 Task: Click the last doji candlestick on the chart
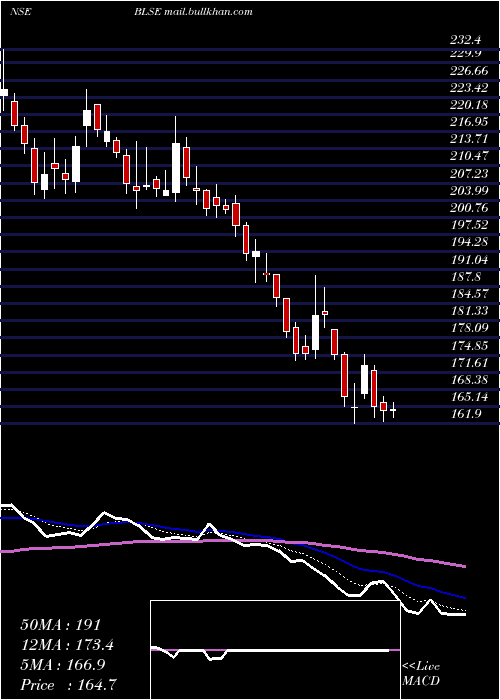pyautogui.click(x=393, y=410)
